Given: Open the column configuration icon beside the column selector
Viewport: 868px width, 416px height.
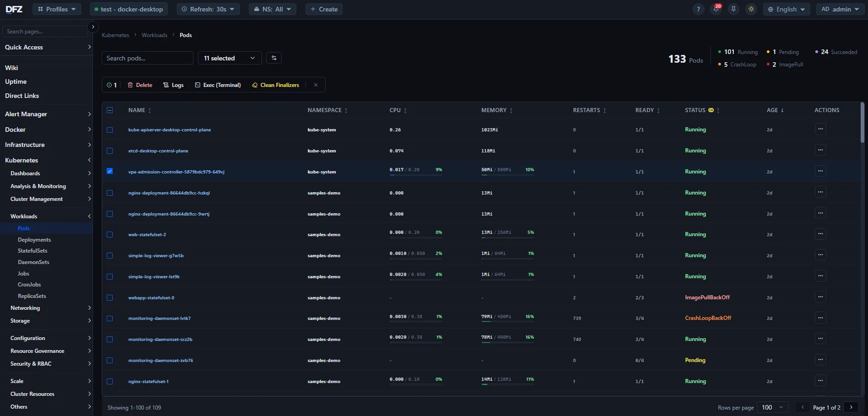Looking at the screenshot, I should pyautogui.click(x=274, y=58).
